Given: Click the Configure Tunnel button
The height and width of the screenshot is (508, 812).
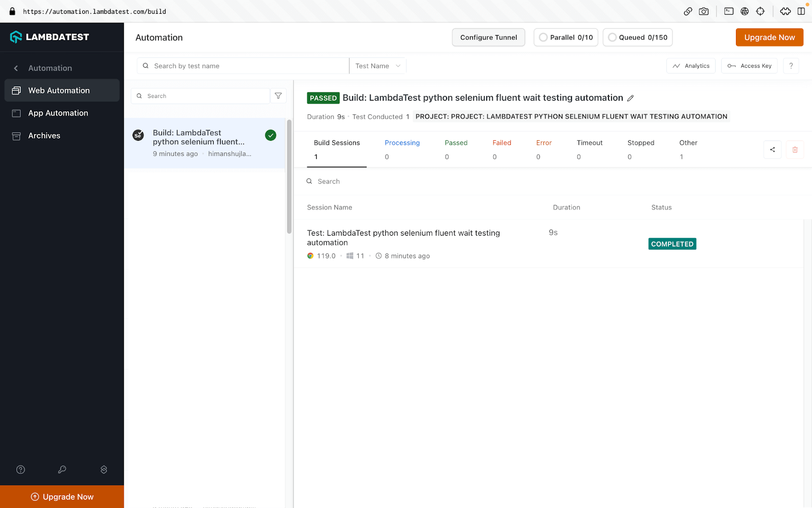Looking at the screenshot, I should pos(488,38).
